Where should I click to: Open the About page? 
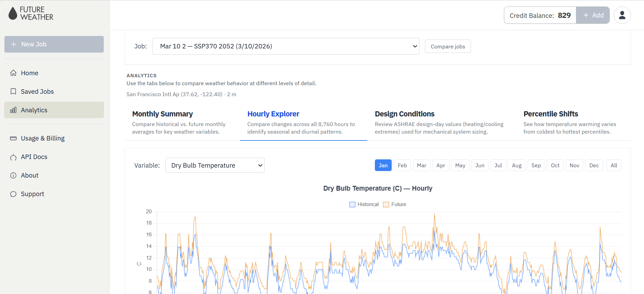click(x=54, y=176)
